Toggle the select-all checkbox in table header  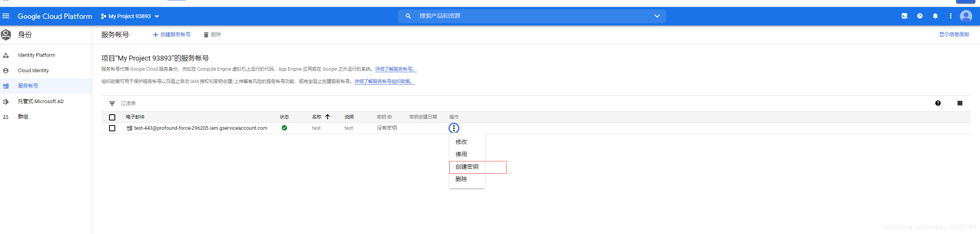pos(112,117)
